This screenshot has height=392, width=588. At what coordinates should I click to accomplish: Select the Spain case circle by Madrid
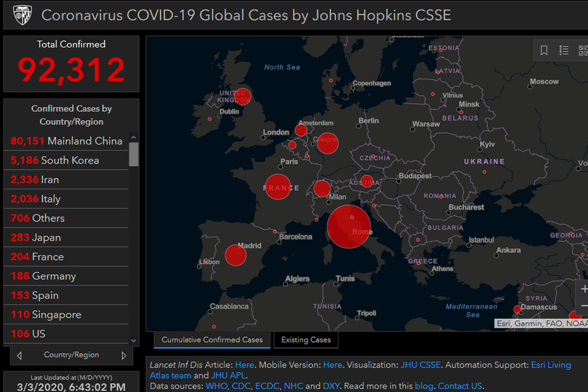click(x=236, y=255)
